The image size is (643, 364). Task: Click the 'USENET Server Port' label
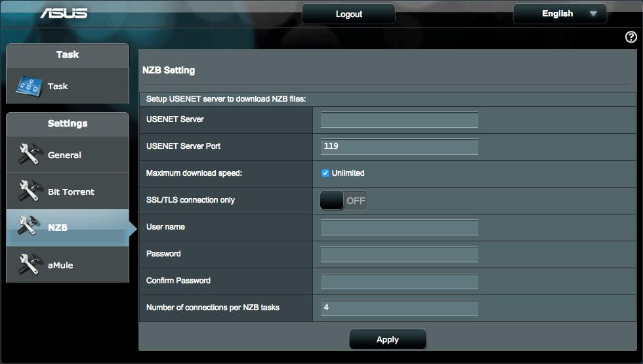point(183,146)
